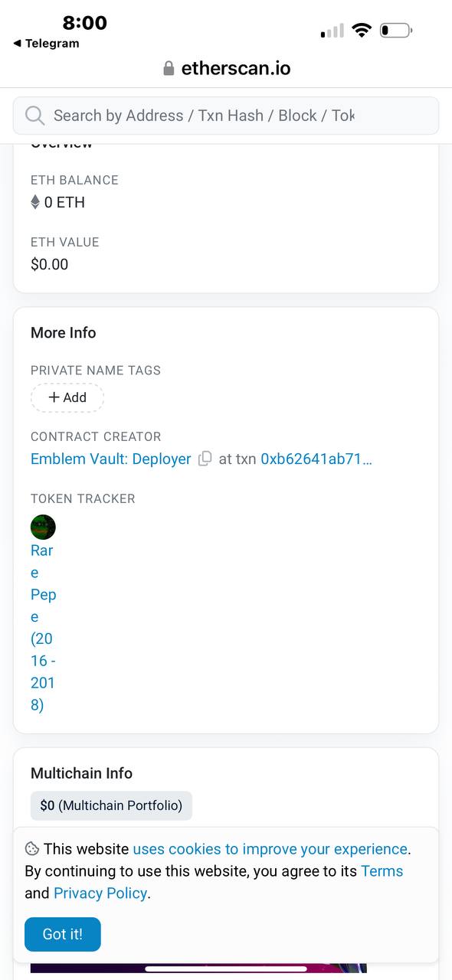The image size is (452, 980).
Task: Open the Privacy Policy link
Action: tap(100, 893)
